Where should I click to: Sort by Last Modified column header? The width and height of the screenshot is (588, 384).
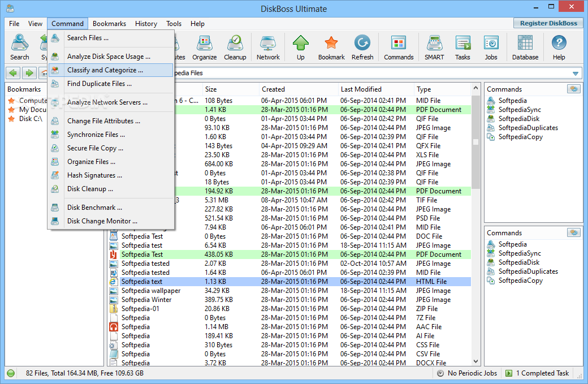pos(376,89)
